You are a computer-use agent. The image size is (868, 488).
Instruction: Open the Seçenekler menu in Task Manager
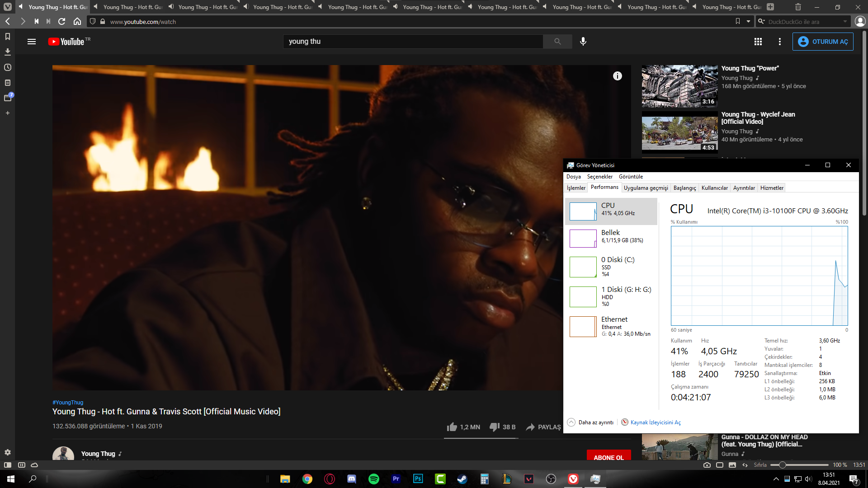coord(600,177)
